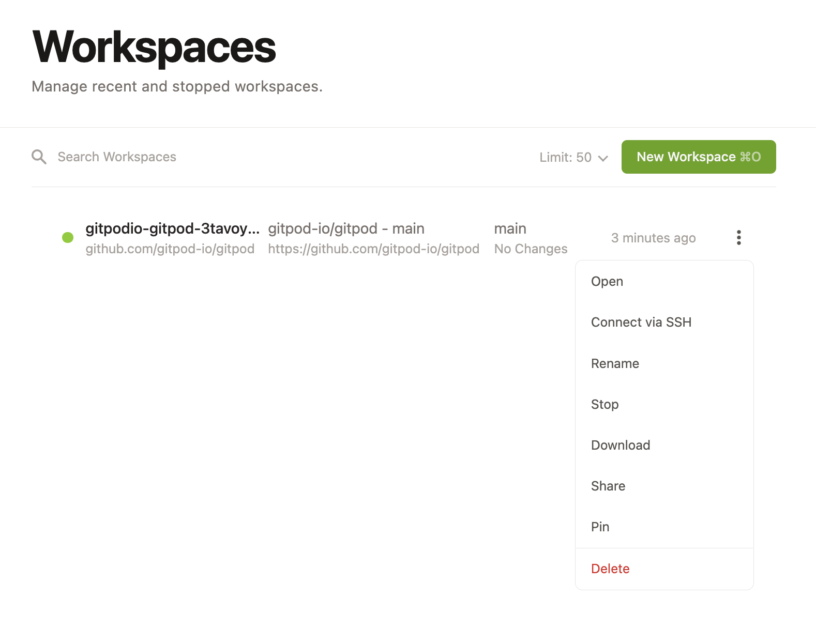This screenshot has height=644, width=816.
Task: Click the red Delete menu entry
Action: [x=664, y=569]
